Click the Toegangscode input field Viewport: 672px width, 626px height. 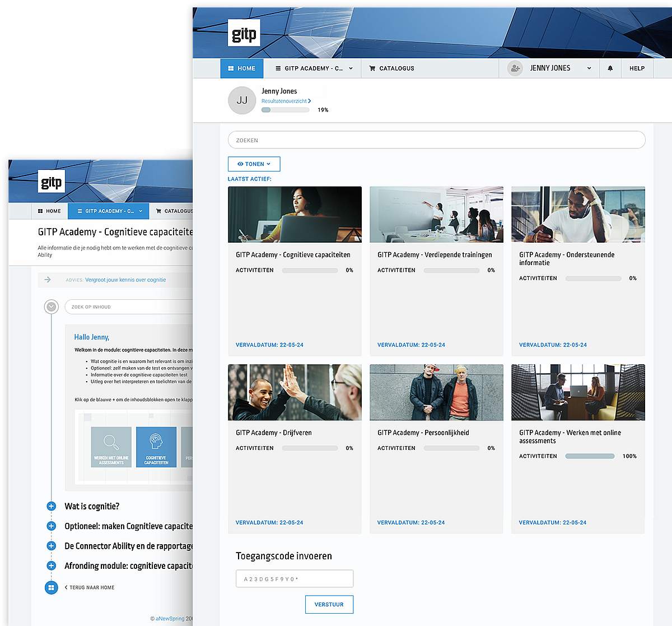point(295,579)
